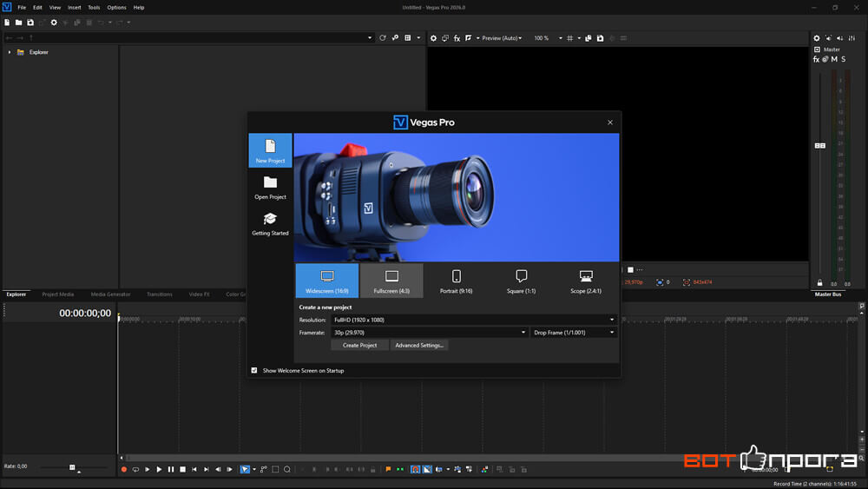The height and width of the screenshot is (489, 868).
Task: Send preview to external monitor
Action: pyautogui.click(x=445, y=38)
